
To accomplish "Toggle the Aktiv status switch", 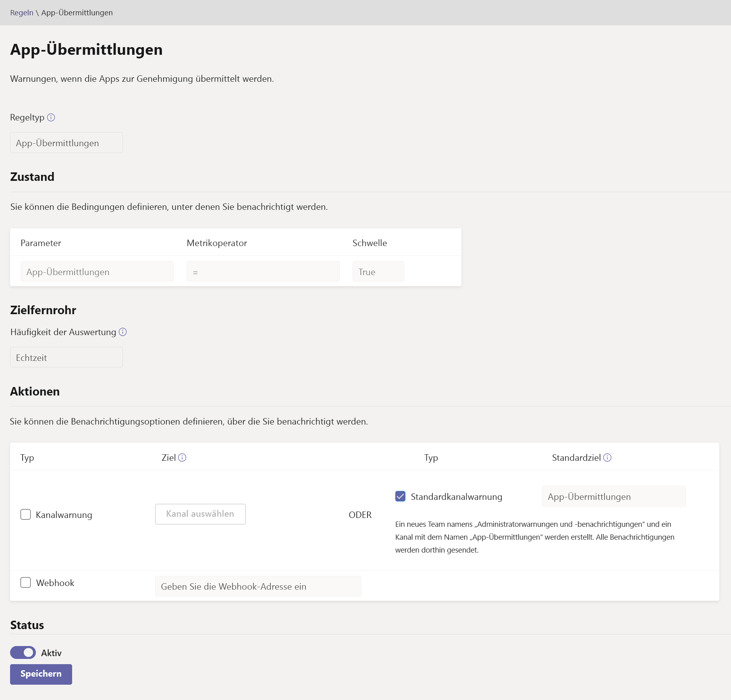I will click(23, 652).
